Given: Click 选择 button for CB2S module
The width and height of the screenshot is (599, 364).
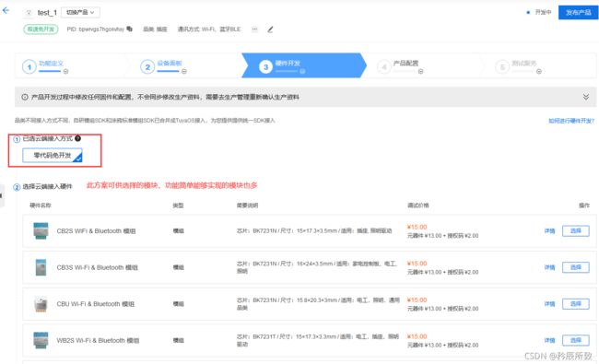Looking at the screenshot, I should pos(575,230).
